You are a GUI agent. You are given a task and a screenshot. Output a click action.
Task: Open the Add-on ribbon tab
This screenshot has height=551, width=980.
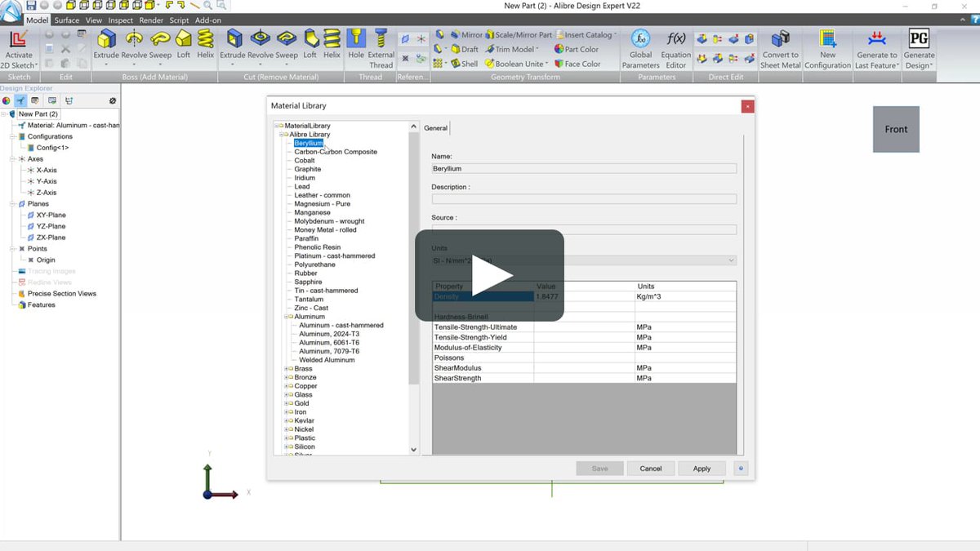[208, 20]
